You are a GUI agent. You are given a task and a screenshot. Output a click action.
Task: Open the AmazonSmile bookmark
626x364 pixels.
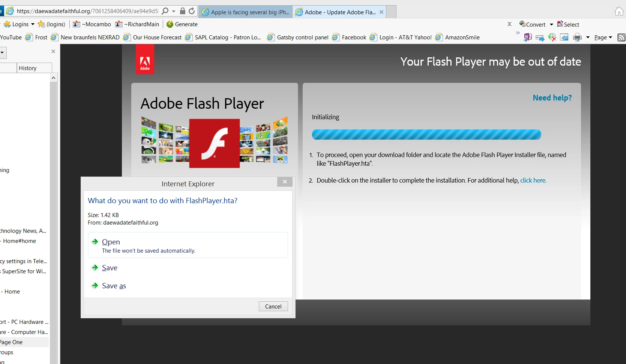(x=457, y=37)
